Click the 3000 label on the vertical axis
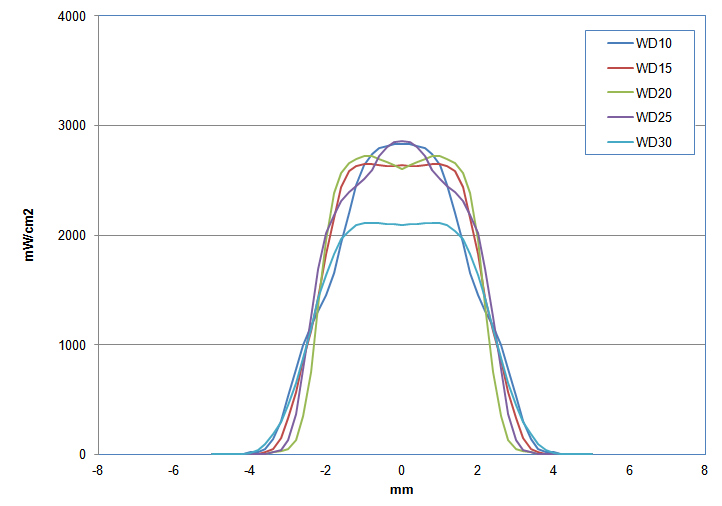The image size is (722, 506). pos(71,126)
